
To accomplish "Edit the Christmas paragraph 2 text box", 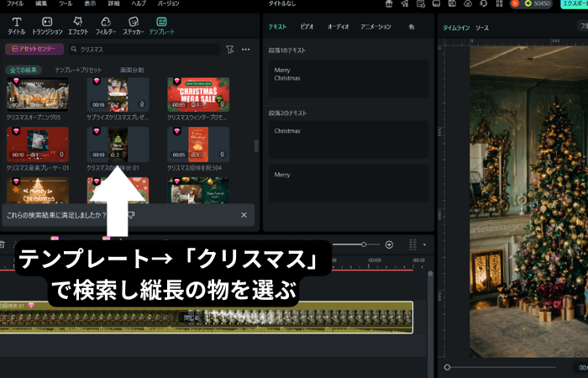I will tap(348, 139).
